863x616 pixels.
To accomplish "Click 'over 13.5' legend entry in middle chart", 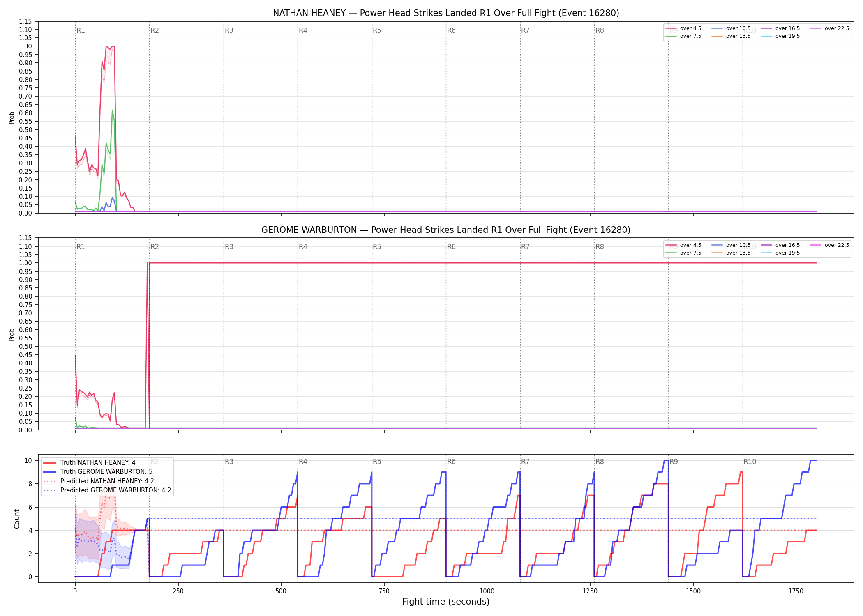I will click(731, 253).
